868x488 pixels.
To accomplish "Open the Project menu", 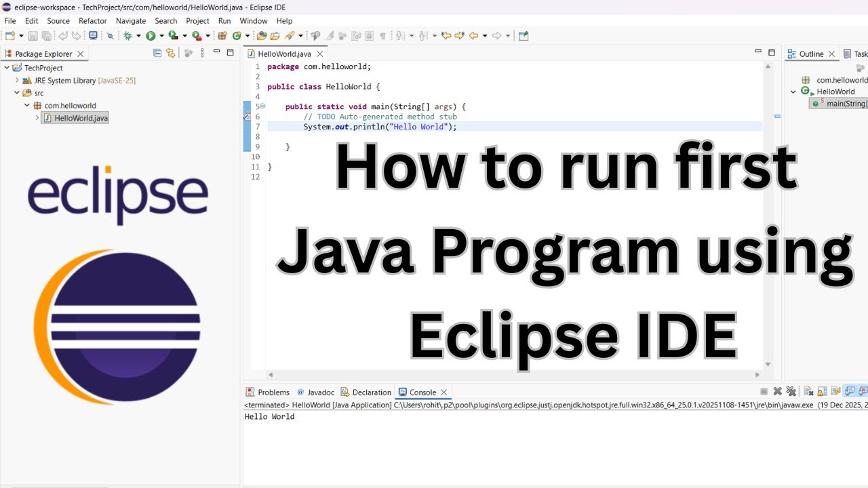I will 198,21.
